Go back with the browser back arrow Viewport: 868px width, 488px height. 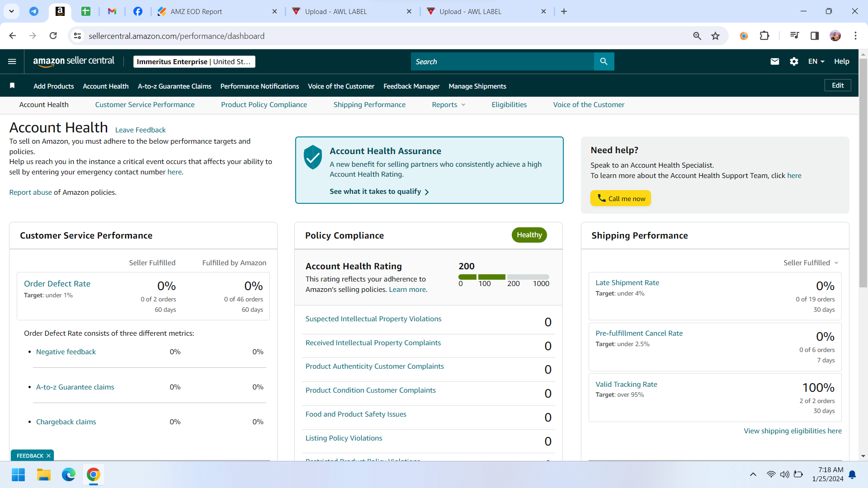coord(12,36)
